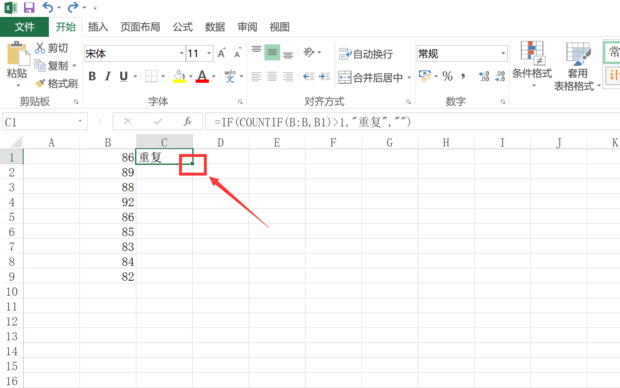Copy selection with the 复制 icon
This screenshot has width=620, height=388.
click(x=40, y=66)
